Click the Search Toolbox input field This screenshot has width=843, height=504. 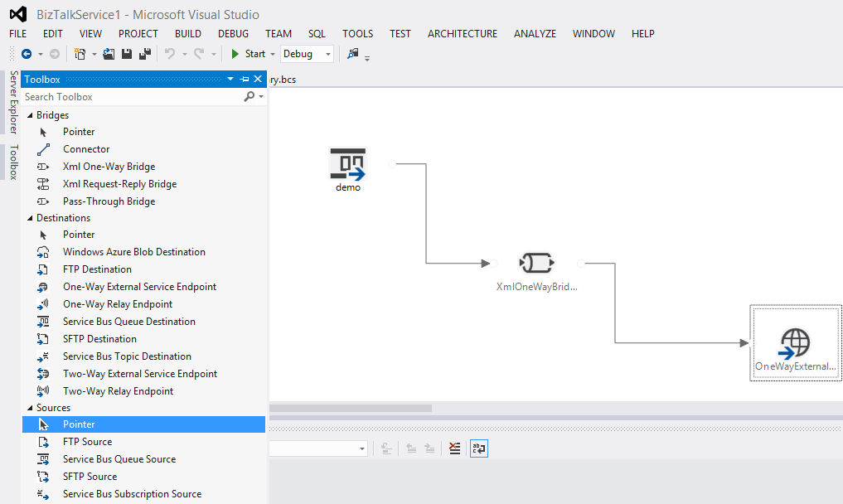tap(133, 97)
